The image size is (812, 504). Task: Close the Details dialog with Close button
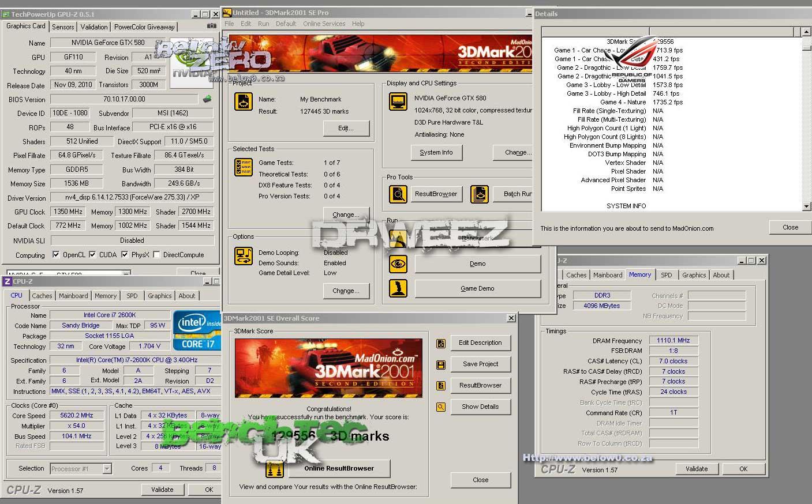coord(790,227)
